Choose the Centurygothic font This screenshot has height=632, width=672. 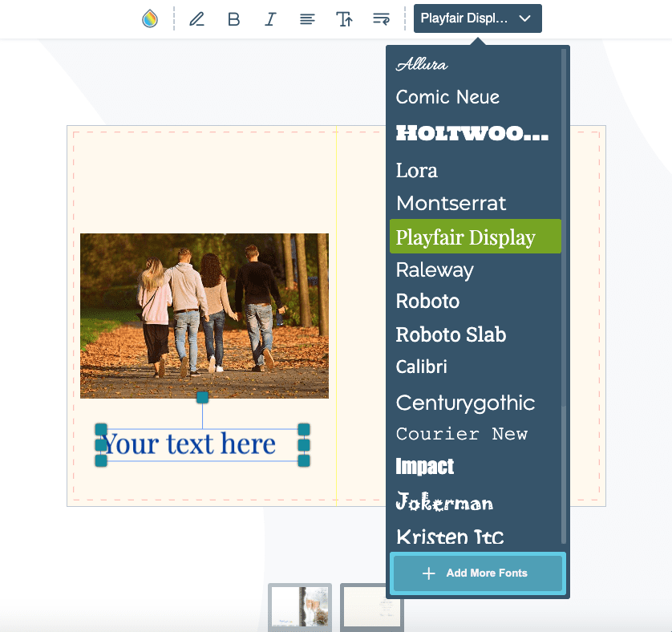(465, 403)
